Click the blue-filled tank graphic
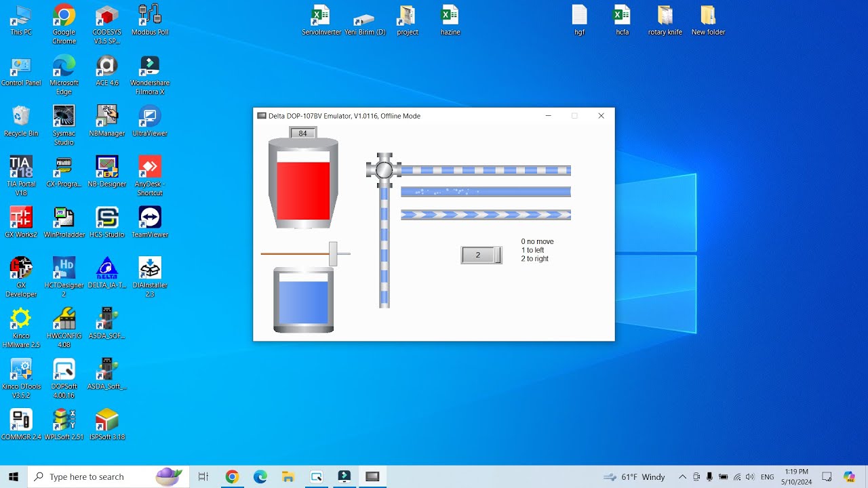Image resolution: width=868 pixels, height=488 pixels. click(x=303, y=300)
